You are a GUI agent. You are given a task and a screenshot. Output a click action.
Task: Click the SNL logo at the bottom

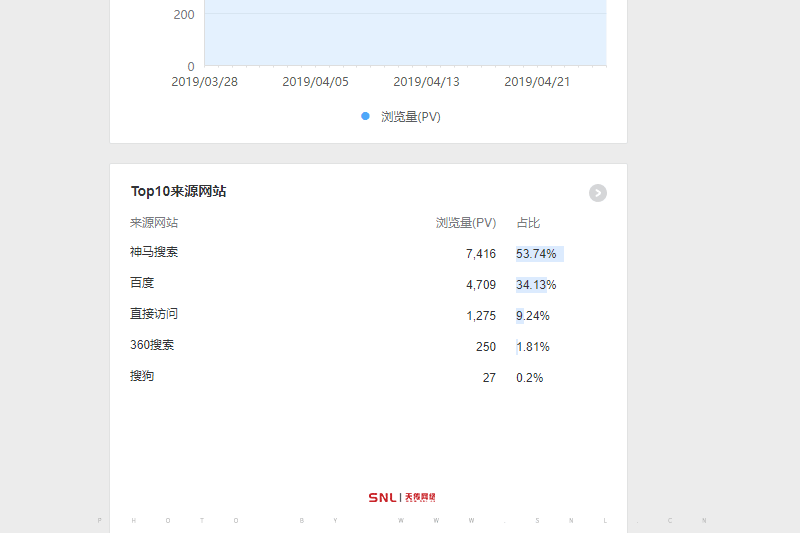point(402,497)
